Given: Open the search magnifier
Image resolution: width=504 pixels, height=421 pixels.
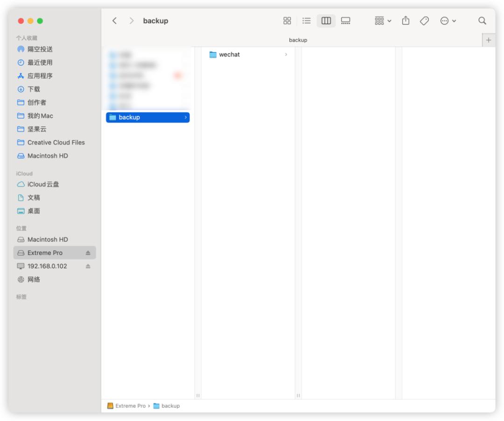Looking at the screenshot, I should pyautogui.click(x=482, y=21).
